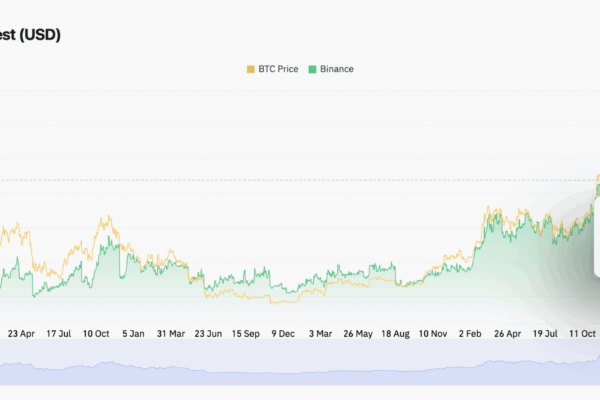Click the '9 Dec' x-axis label
This screenshot has width=600, height=400.
(x=284, y=332)
